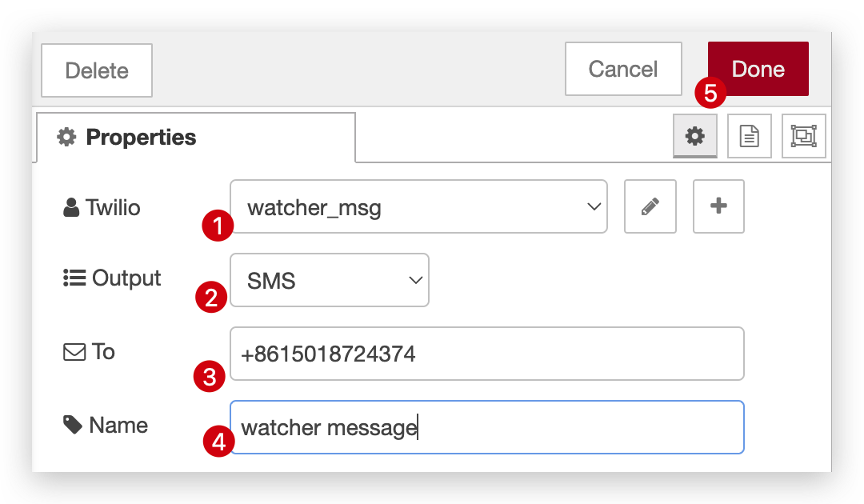Expand the Twilio watcher_msg dropdown
This screenshot has height=504, width=864.
(418, 206)
